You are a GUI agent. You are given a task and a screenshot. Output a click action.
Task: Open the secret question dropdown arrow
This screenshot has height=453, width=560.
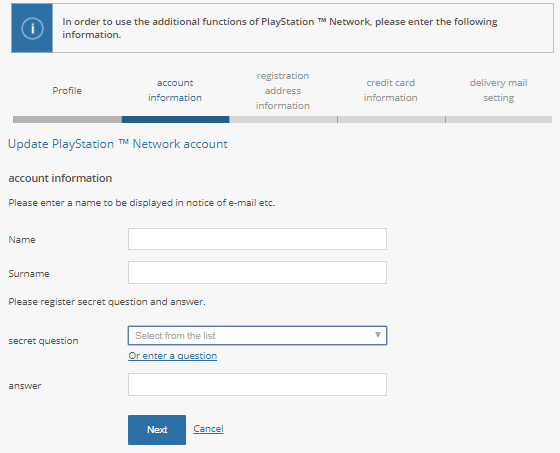click(378, 335)
